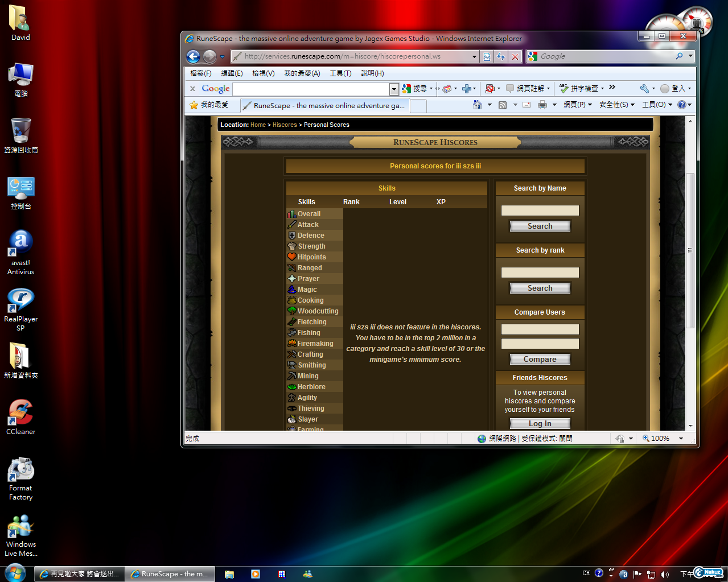728x582 pixels.
Task: Click the Favorites star icon
Action: click(194, 105)
